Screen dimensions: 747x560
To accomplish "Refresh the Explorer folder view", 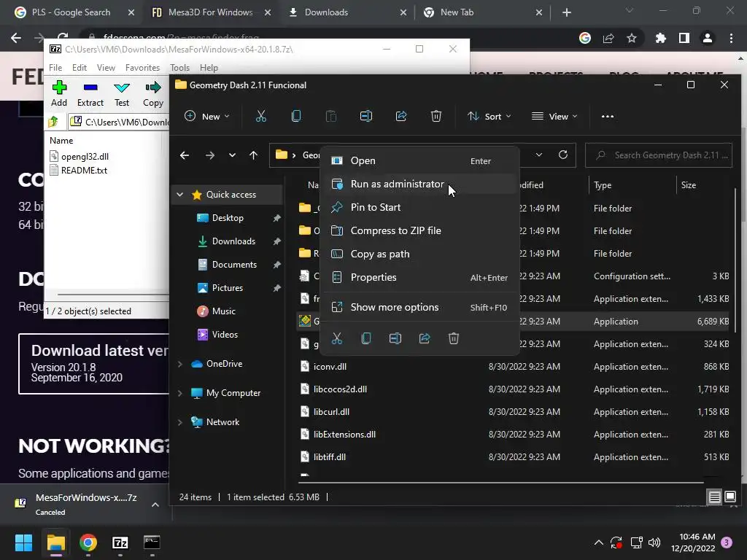I will pyautogui.click(x=562, y=155).
